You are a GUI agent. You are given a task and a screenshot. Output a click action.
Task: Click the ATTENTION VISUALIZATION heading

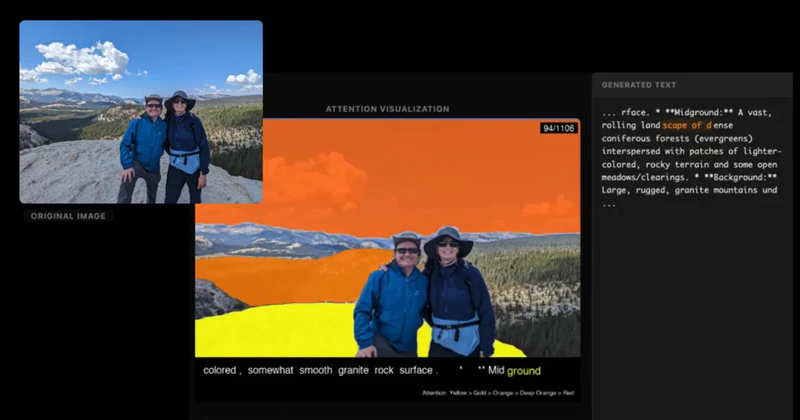click(x=388, y=109)
